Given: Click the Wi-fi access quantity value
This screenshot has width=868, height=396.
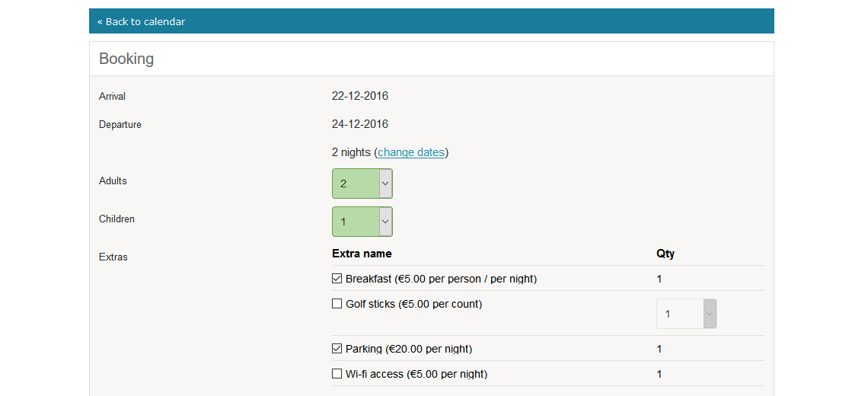Looking at the screenshot, I should click(x=659, y=374).
